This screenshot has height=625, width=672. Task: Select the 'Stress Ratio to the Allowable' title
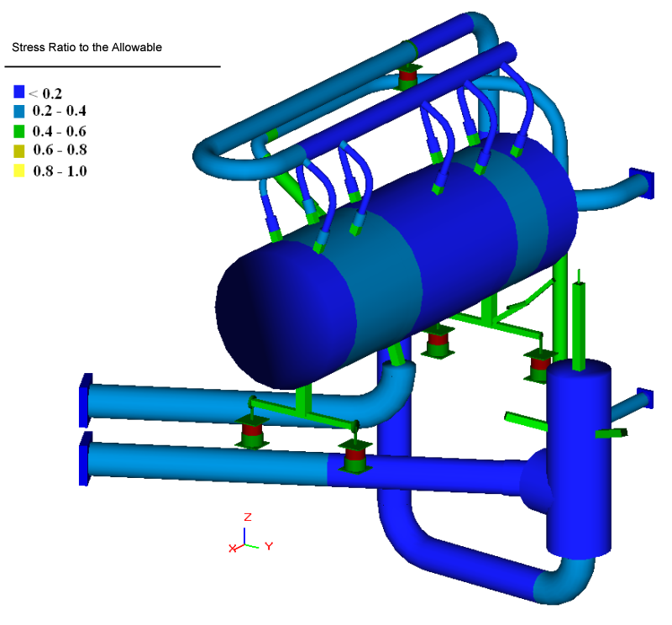click(x=87, y=47)
